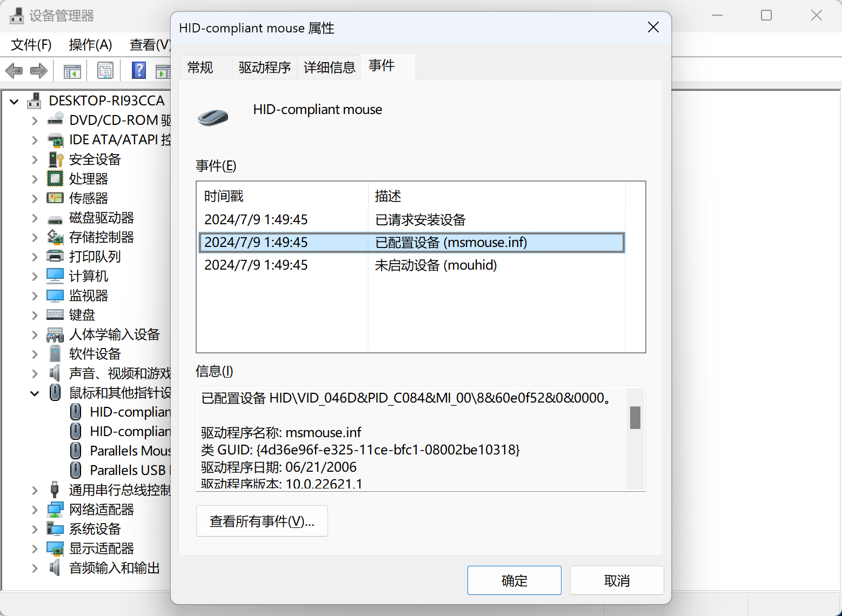Select the 键盘 keyboard device icon
Viewport: 842px width, 616px height.
pyautogui.click(x=55, y=314)
